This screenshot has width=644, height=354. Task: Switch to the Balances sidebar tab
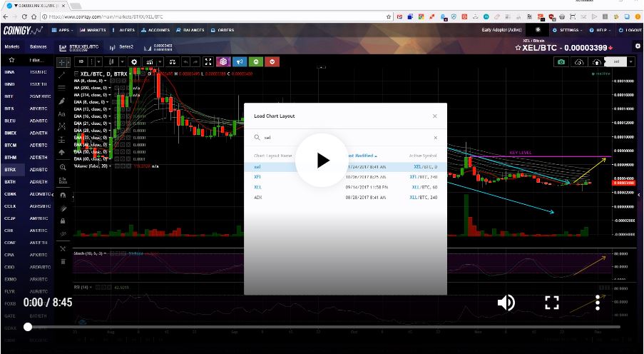[39, 47]
